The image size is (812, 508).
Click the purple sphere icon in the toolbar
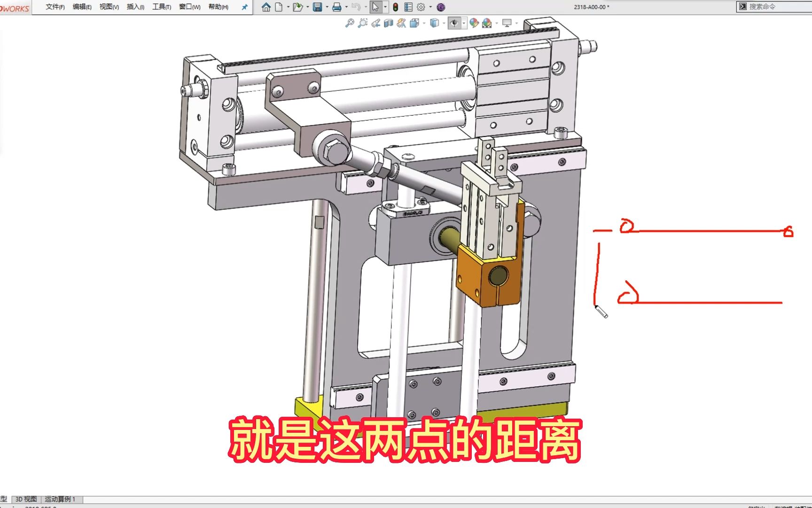point(441,7)
